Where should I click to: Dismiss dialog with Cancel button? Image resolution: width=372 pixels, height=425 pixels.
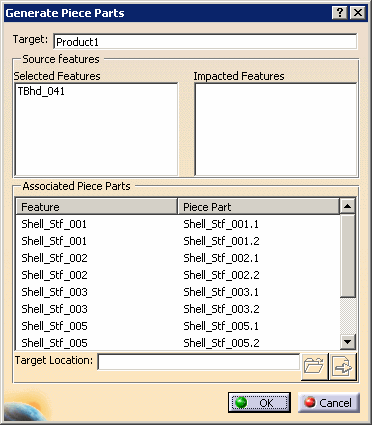point(329,403)
